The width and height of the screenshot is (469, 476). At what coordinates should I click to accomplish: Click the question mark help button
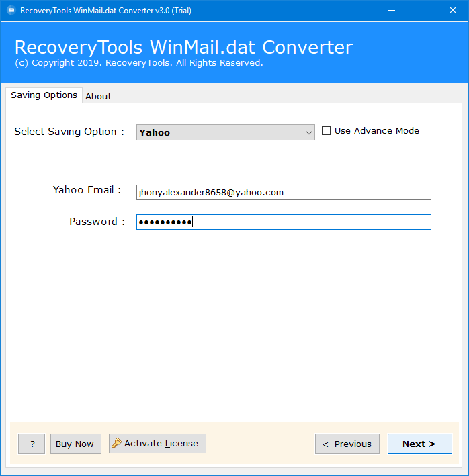[32, 444]
